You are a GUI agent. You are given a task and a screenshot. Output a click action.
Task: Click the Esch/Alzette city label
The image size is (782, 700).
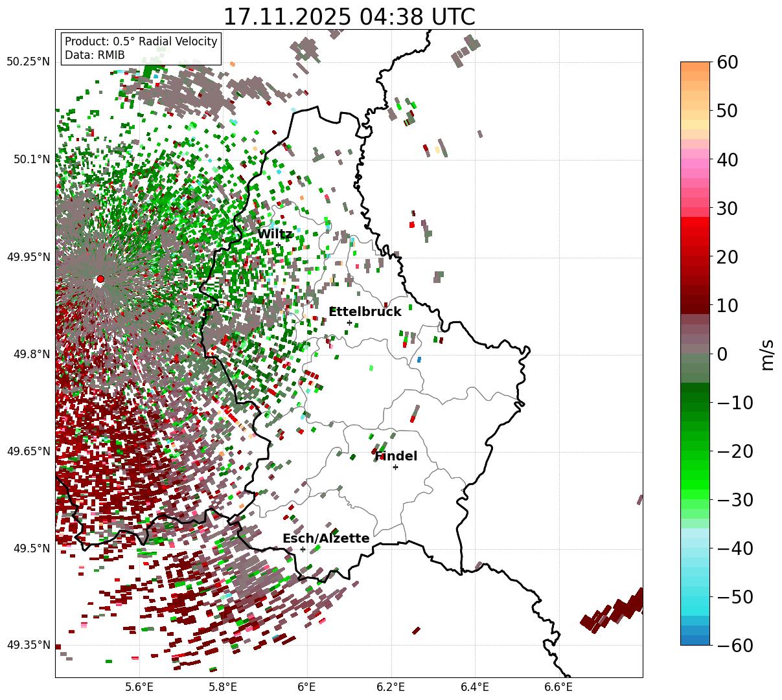(x=326, y=539)
